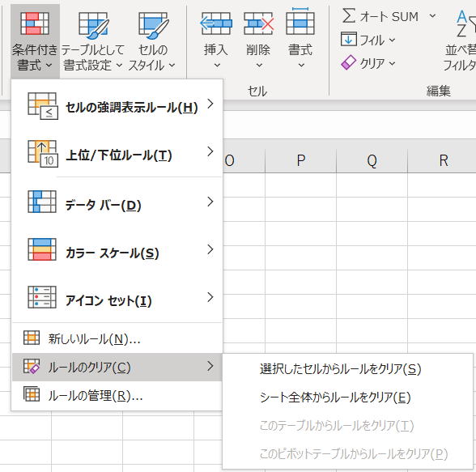Click the アイコン セット icon

coord(42,297)
